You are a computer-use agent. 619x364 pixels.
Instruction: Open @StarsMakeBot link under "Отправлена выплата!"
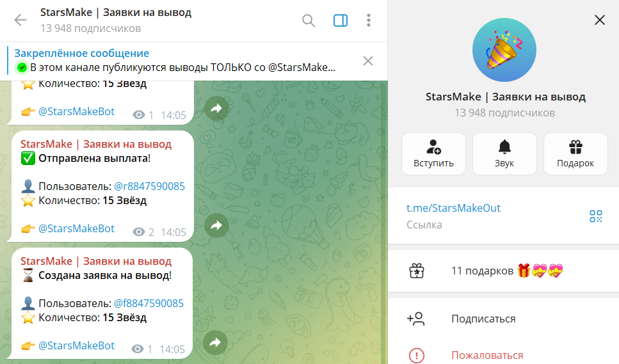click(76, 229)
